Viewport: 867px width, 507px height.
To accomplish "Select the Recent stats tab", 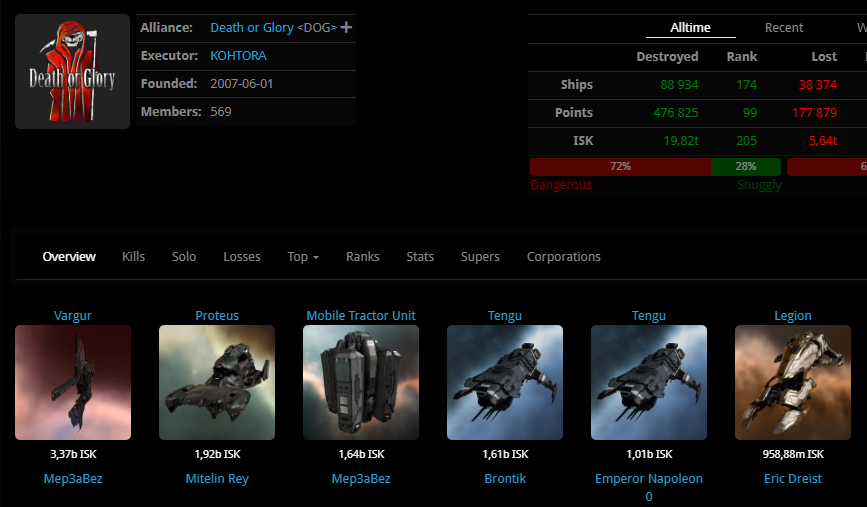I will (x=784, y=28).
